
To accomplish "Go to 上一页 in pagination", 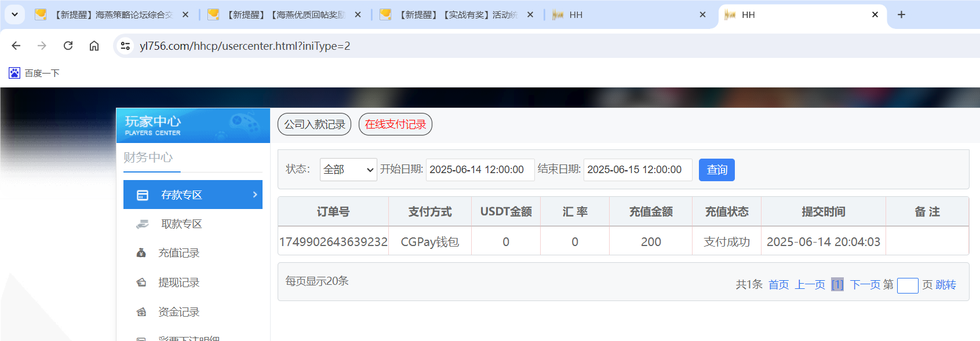I will (810, 284).
